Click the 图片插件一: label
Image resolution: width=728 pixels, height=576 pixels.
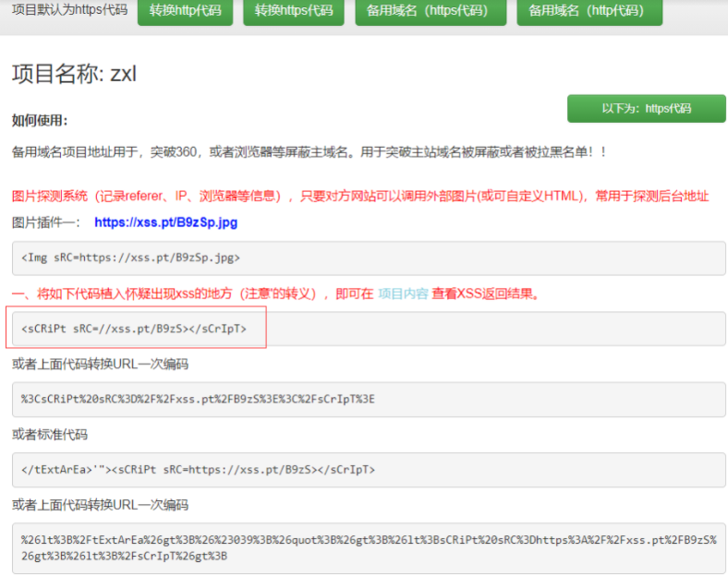[46, 222]
